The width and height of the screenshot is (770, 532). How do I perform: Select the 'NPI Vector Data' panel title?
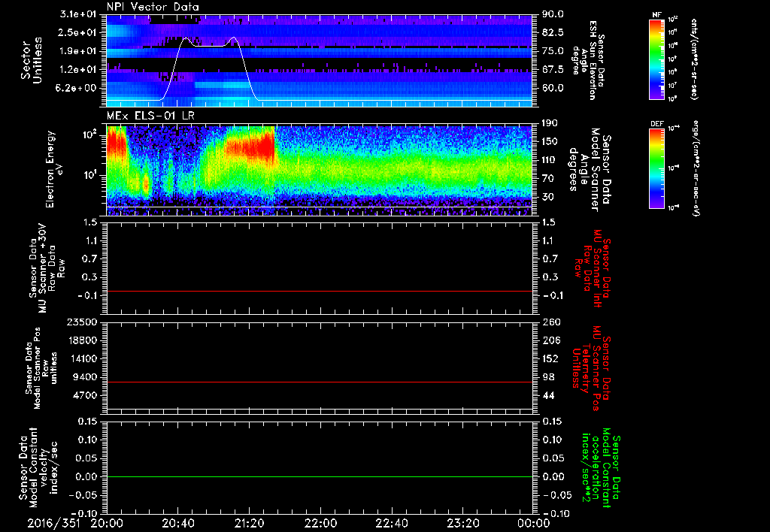(153, 7)
